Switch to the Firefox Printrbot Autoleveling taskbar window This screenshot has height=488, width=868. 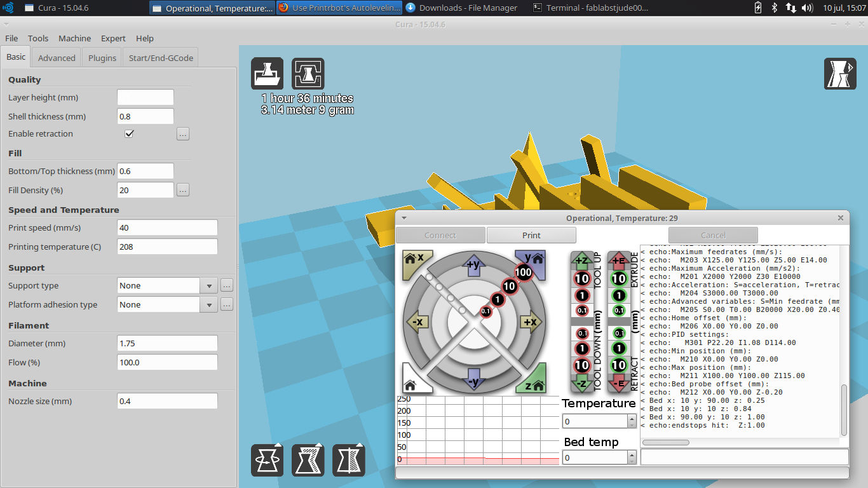(339, 8)
